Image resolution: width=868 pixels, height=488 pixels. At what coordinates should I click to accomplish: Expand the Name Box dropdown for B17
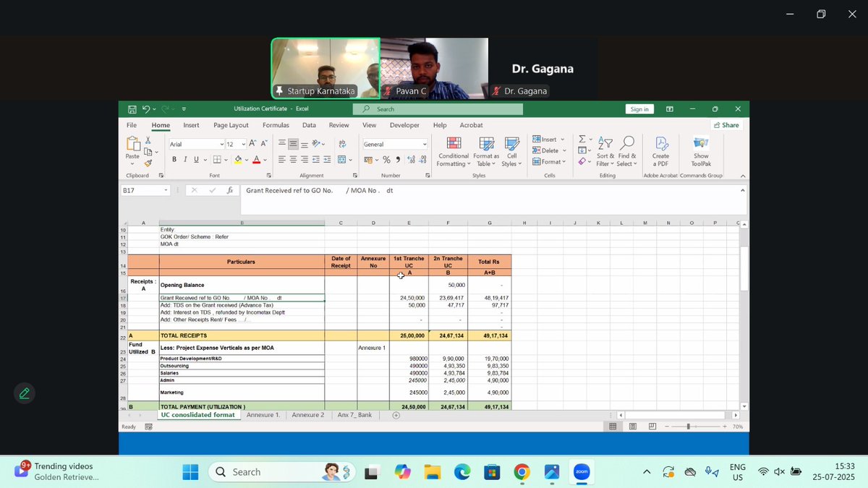point(166,190)
